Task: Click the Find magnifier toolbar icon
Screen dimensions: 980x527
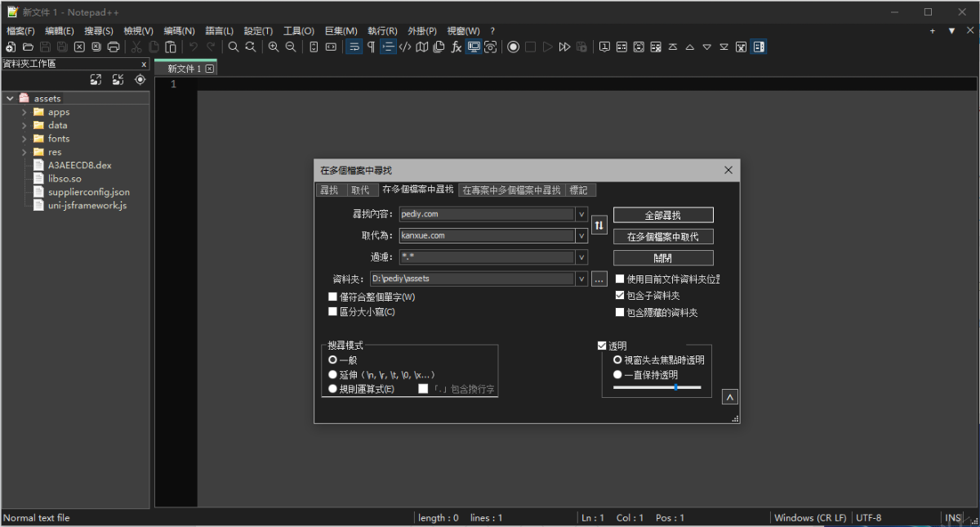Action: 234,47
